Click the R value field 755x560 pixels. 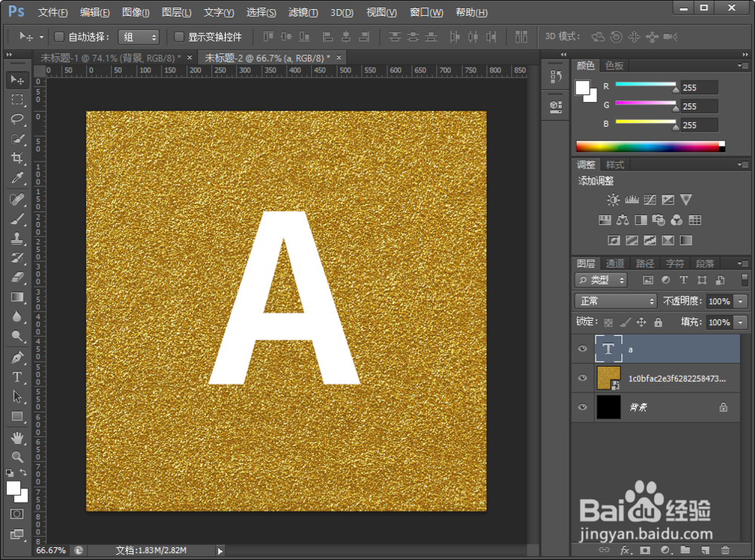point(698,88)
